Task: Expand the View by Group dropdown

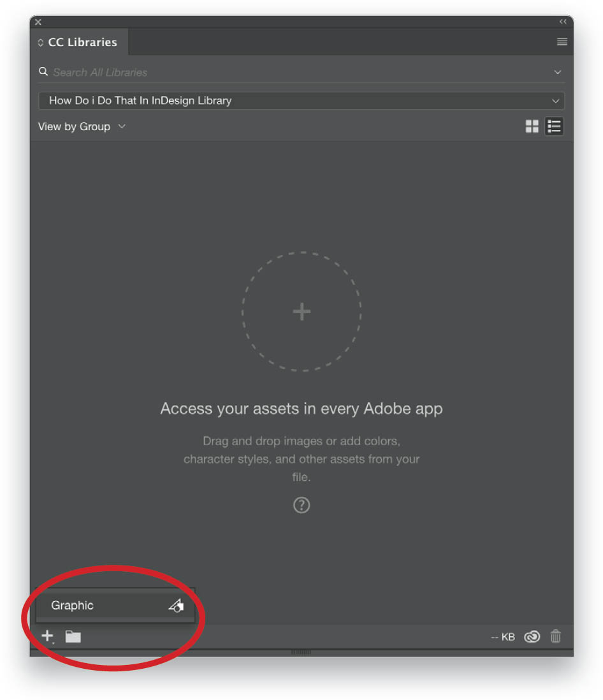Action: (82, 127)
